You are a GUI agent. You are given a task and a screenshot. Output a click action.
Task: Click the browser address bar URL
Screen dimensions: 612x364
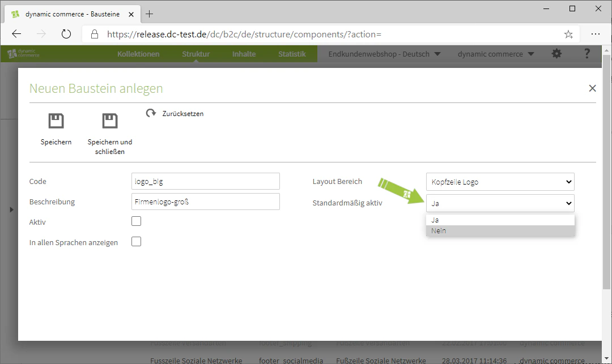tap(244, 35)
